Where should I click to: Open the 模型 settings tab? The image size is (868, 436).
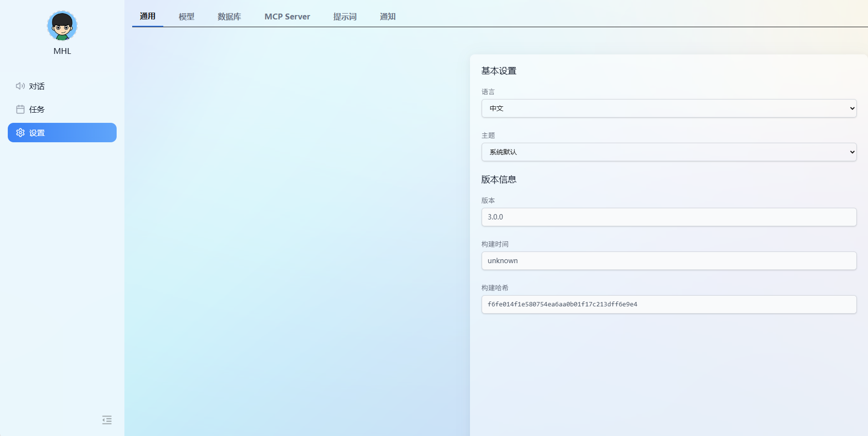pos(187,17)
